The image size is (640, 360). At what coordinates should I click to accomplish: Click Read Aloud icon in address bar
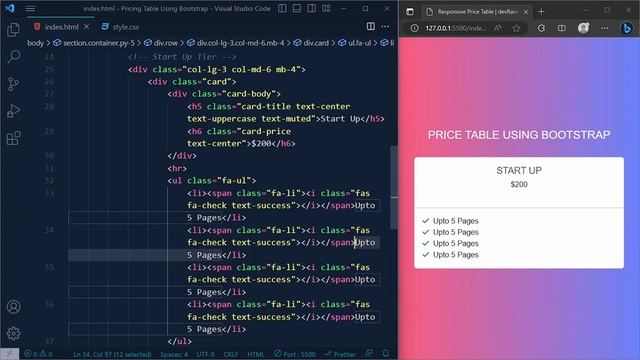point(498,28)
